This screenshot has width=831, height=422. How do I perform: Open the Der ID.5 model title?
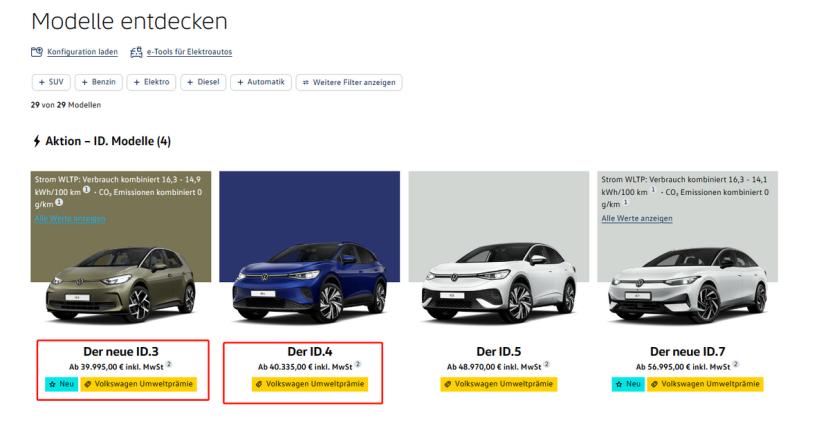(499, 351)
